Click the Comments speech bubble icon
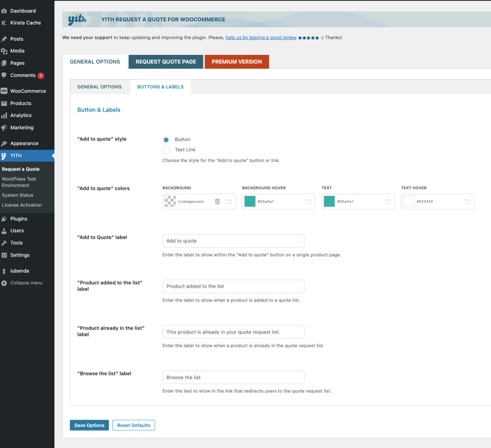The width and height of the screenshot is (491, 448). pyautogui.click(x=4, y=75)
